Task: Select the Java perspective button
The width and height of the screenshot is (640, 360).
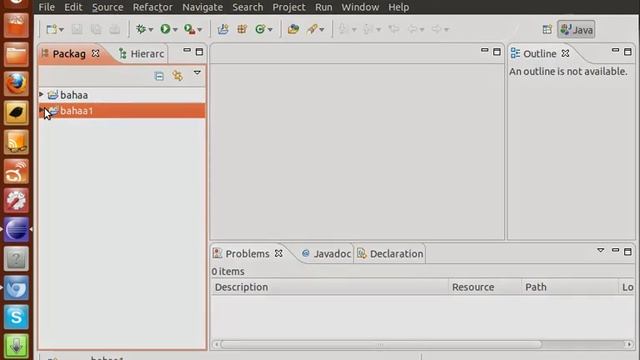Action: tap(576, 30)
